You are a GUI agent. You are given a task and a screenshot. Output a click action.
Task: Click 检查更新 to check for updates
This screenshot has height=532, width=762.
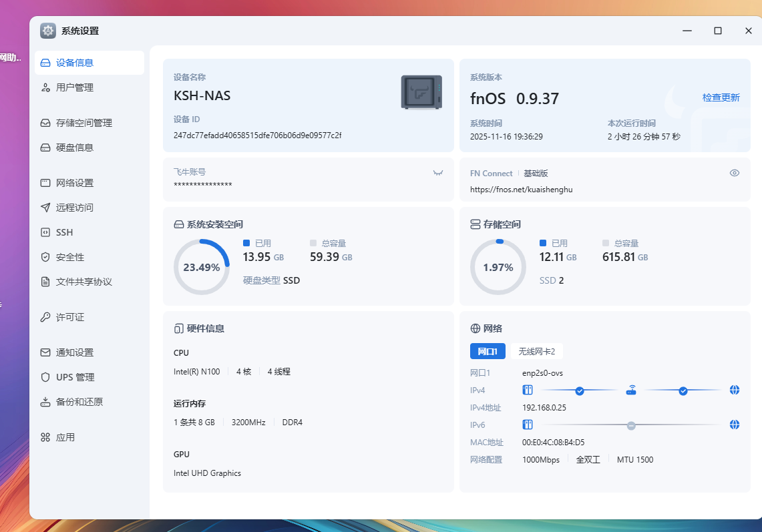point(721,97)
